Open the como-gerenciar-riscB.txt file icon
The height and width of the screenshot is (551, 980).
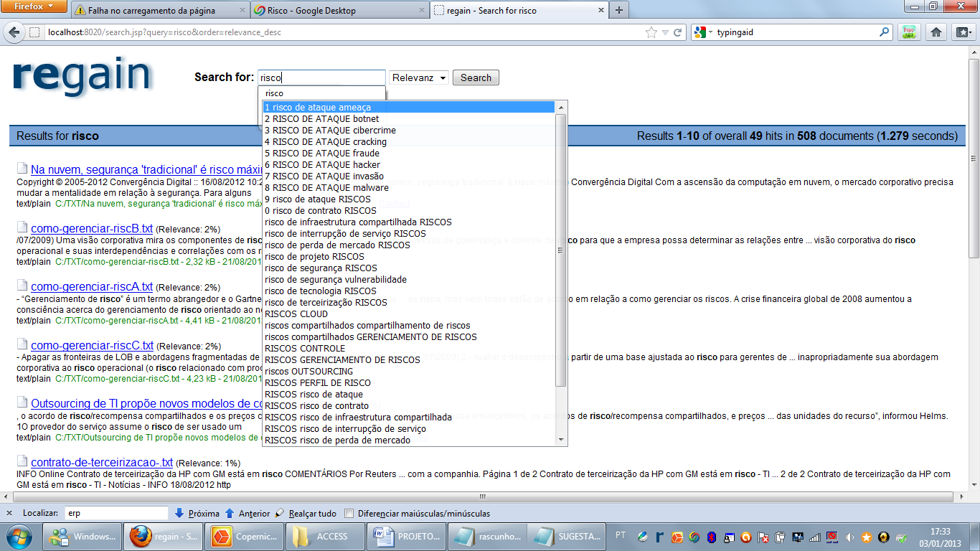coord(22,228)
